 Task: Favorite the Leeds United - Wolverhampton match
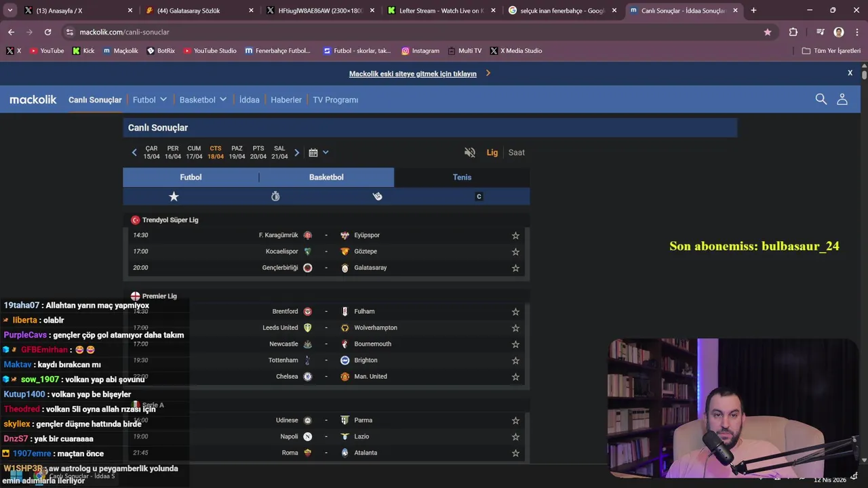[x=515, y=328]
